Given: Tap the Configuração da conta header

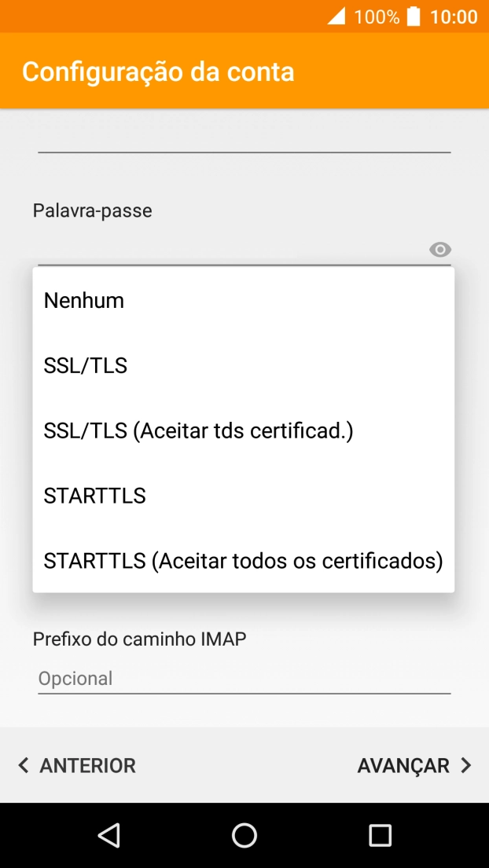Looking at the screenshot, I should click(x=159, y=71).
